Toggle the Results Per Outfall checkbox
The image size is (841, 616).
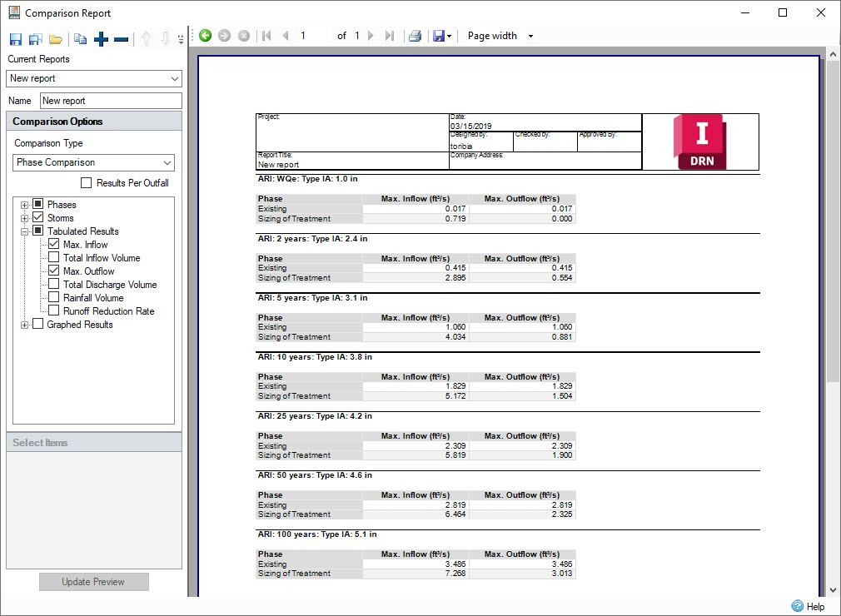pyautogui.click(x=86, y=183)
